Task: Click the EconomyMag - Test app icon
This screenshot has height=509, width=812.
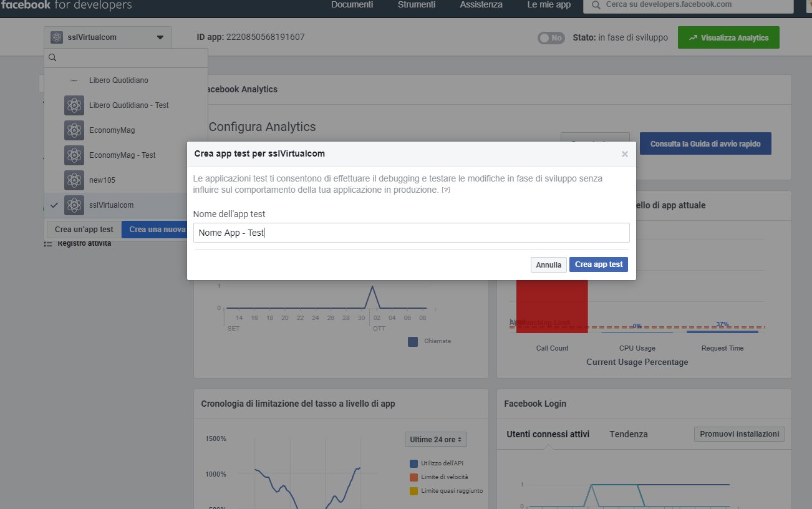Action: point(74,155)
